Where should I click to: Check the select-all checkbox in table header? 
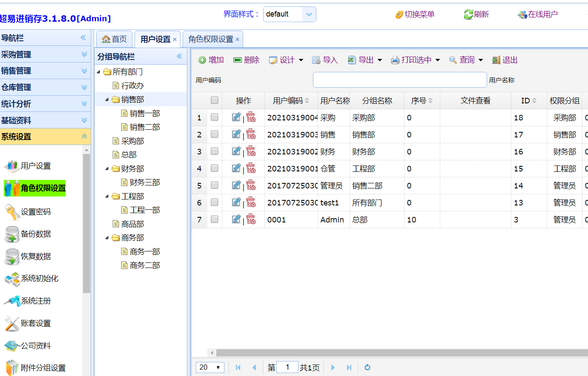pyautogui.click(x=215, y=100)
